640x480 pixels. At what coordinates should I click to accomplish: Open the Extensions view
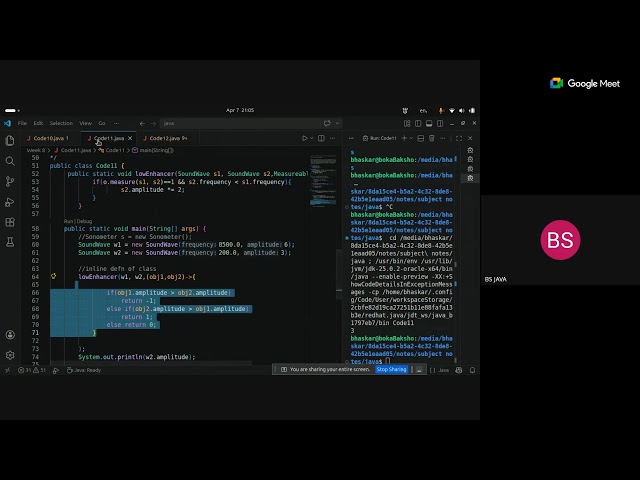[x=10, y=222]
